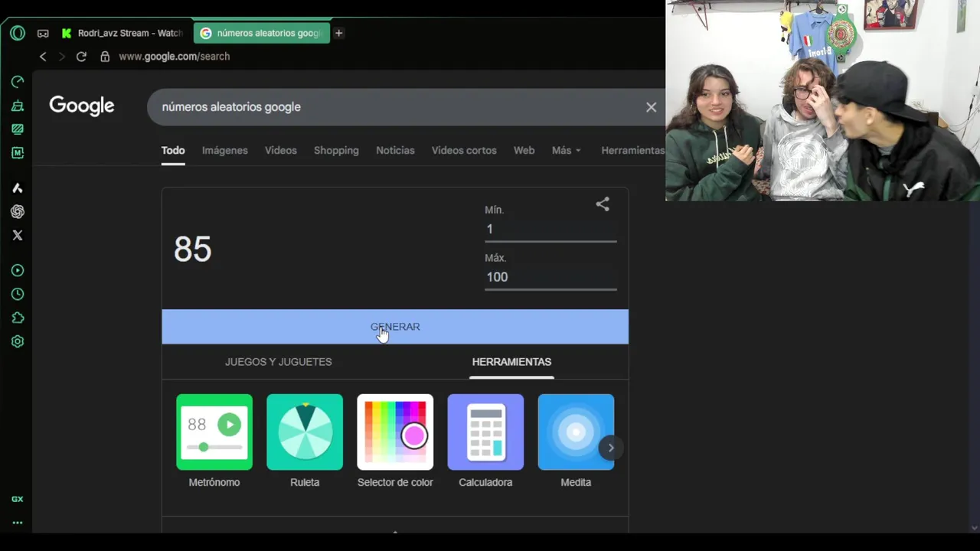Open the Selector de color tool
The width and height of the screenshot is (980, 551).
(395, 441)
